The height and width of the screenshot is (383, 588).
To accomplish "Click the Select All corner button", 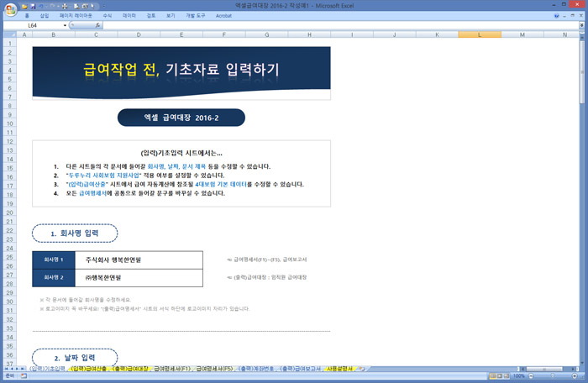I will (10, 34).
